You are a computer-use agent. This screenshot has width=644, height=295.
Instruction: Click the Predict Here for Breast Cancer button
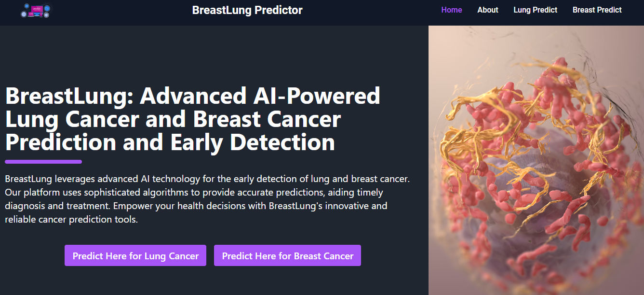[287, 255]
